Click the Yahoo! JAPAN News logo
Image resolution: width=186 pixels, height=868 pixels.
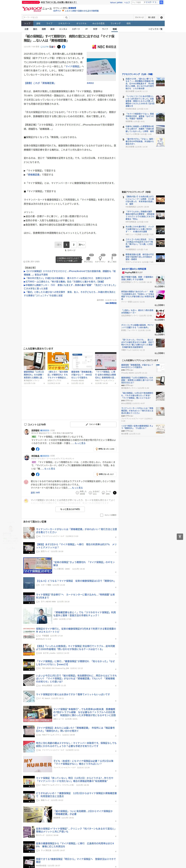(37, 9)
